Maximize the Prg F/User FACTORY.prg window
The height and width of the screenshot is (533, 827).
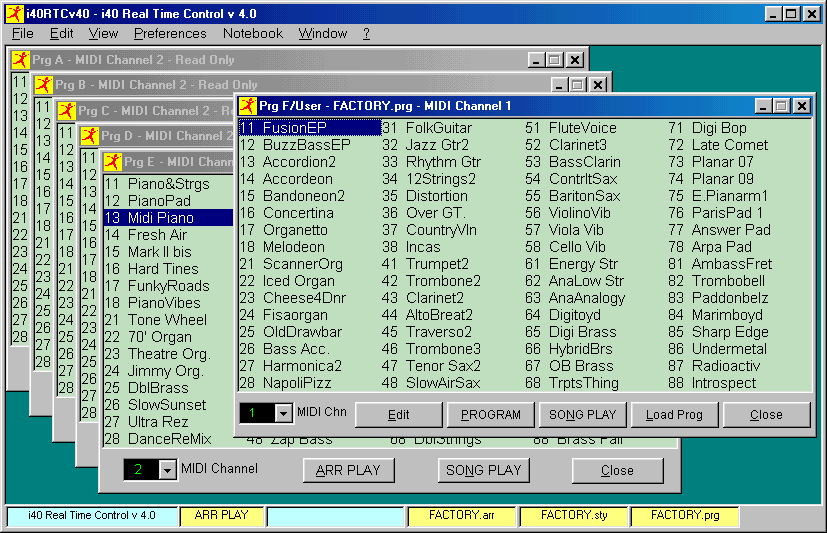tap(781, 105)
